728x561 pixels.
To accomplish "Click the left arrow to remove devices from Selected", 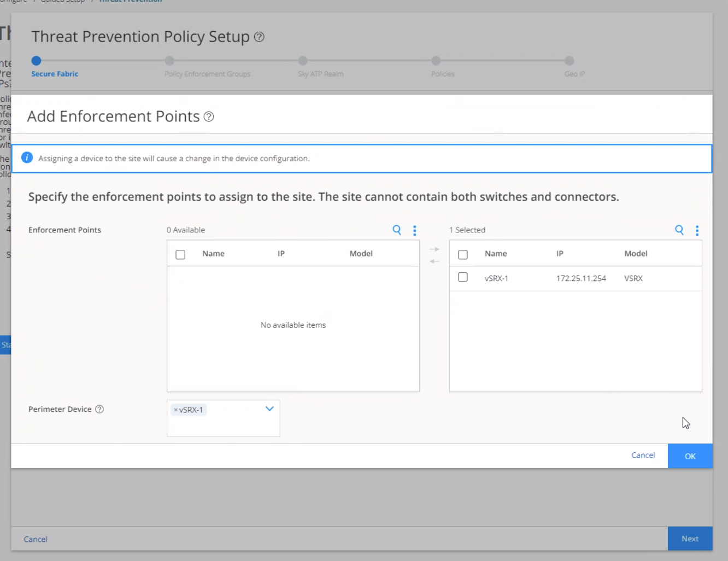I will [434, 261].
